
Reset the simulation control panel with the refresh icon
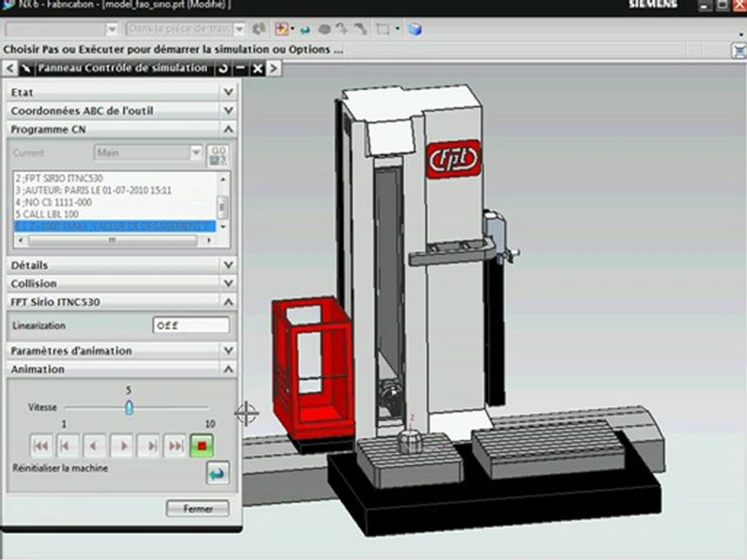click(223, 68)
